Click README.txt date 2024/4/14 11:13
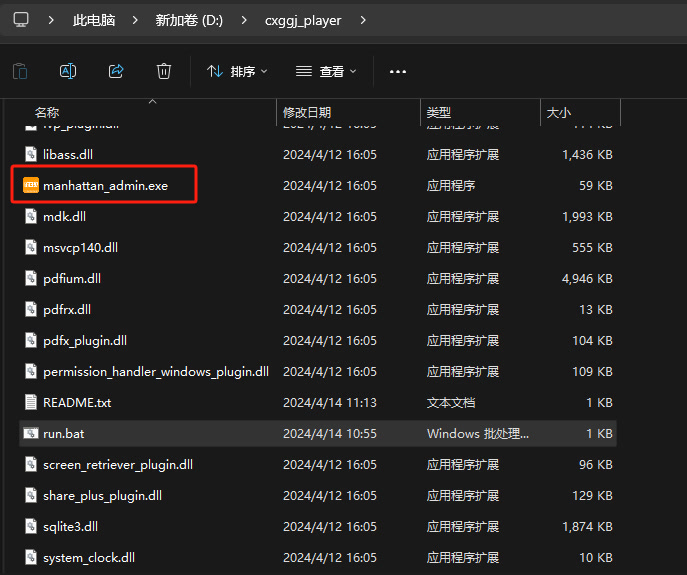 pyautogui.click(x=330, y=402)
